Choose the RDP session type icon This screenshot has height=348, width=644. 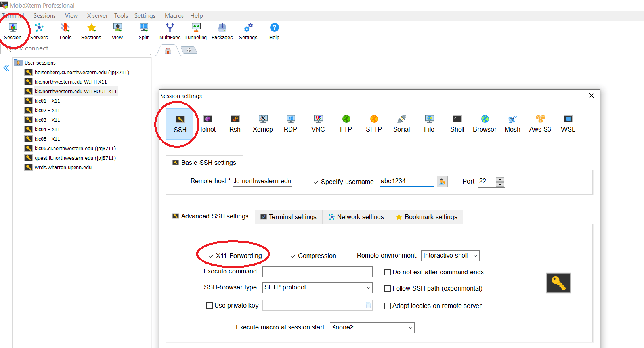pyautogui.click(x=290, y=124)
